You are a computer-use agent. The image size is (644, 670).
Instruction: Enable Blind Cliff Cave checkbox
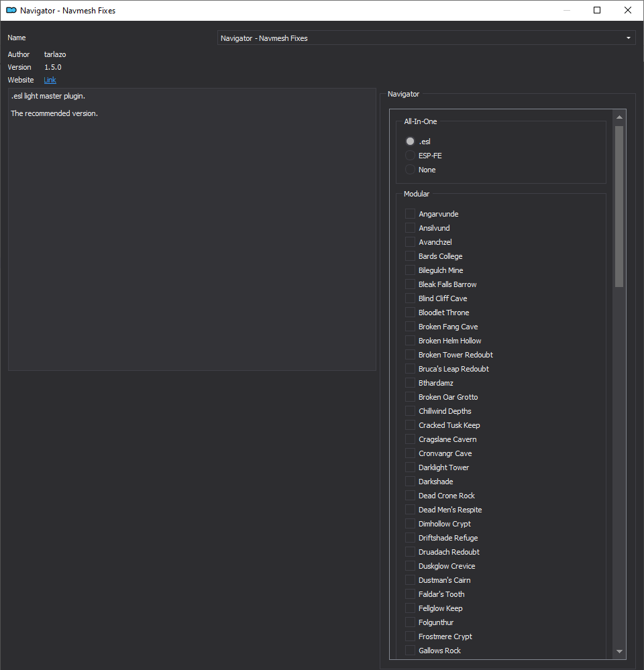(x=410, y=298)
